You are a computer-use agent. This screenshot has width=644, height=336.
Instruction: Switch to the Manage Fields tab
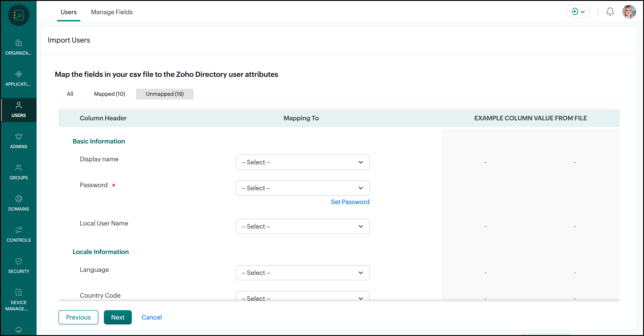tap(112, 12)
